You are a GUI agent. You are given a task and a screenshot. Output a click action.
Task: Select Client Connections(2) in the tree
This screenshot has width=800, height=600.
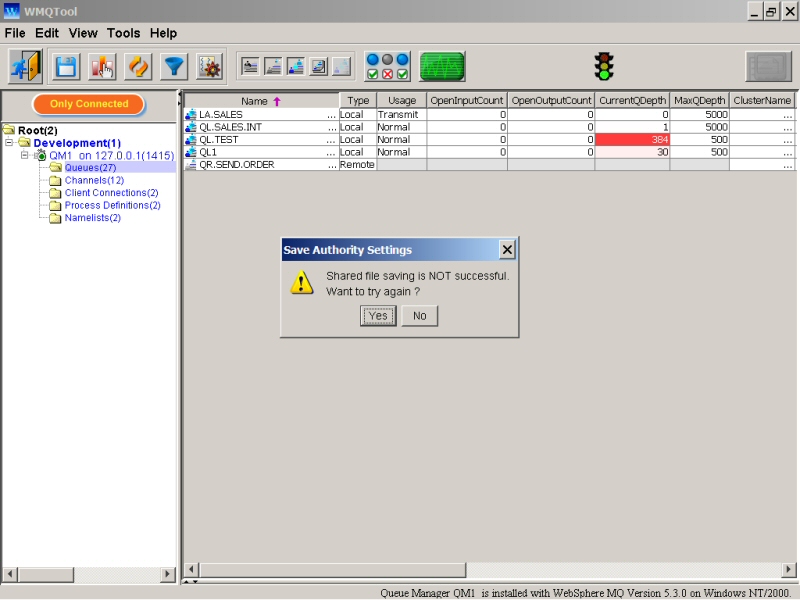tap(111, 193)
